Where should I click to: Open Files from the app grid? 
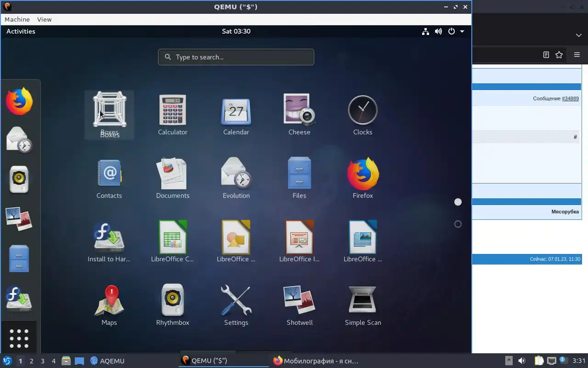[300, 178]
